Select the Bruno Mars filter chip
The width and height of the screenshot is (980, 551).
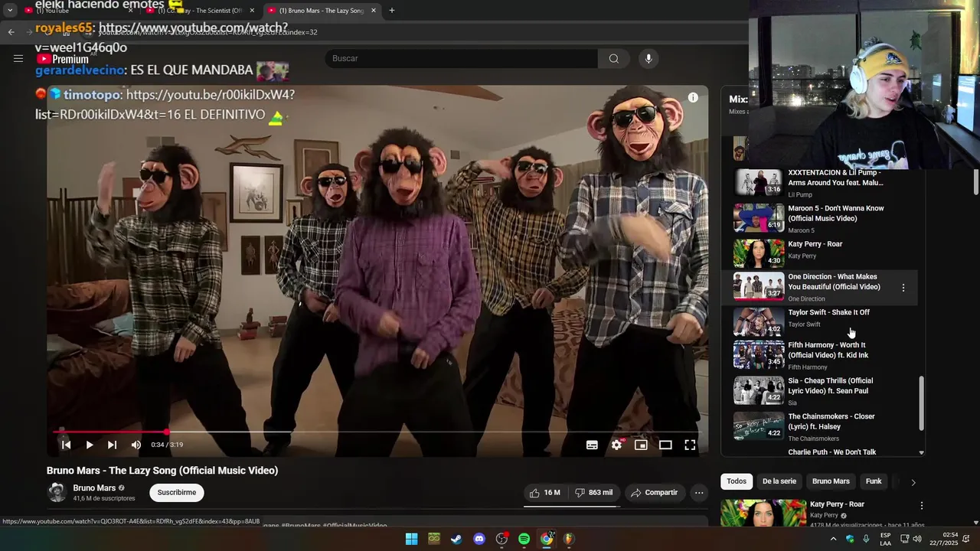coord(831,481)
